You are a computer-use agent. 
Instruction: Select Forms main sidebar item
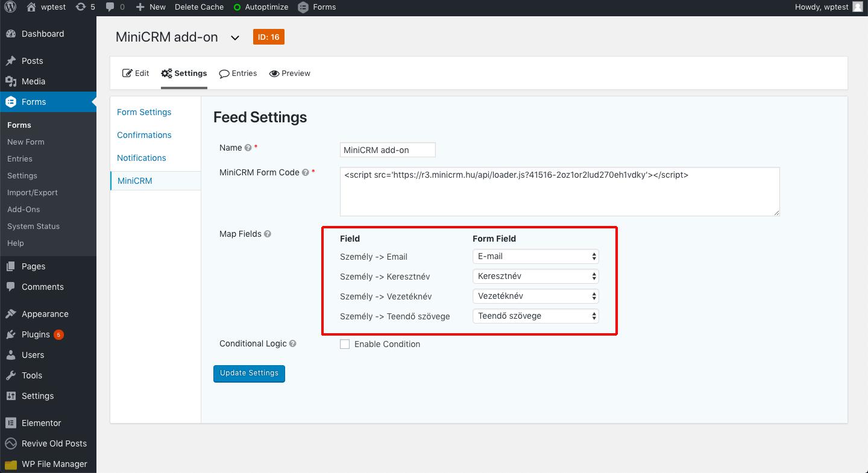point(48,102)
